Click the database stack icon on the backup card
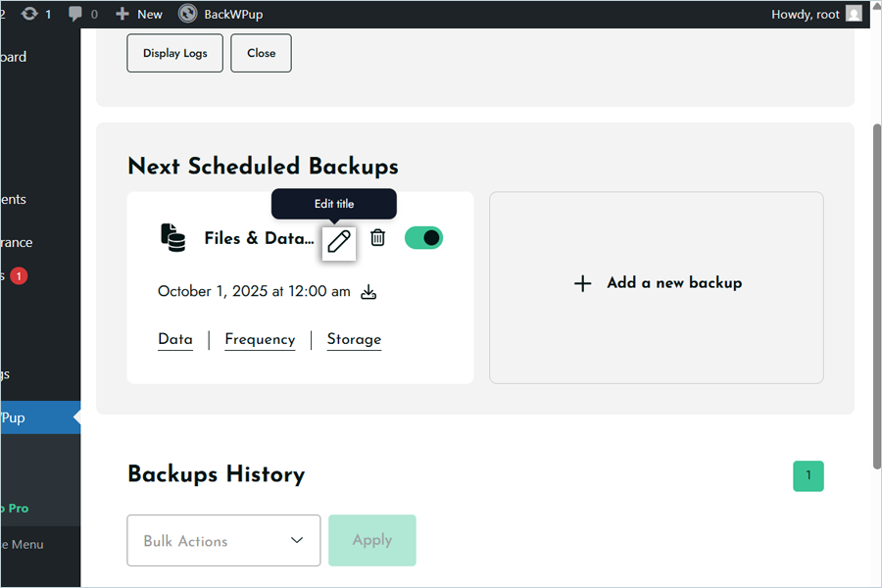The height and width of the screenshot is (588, 882). [x=173, y=238]
